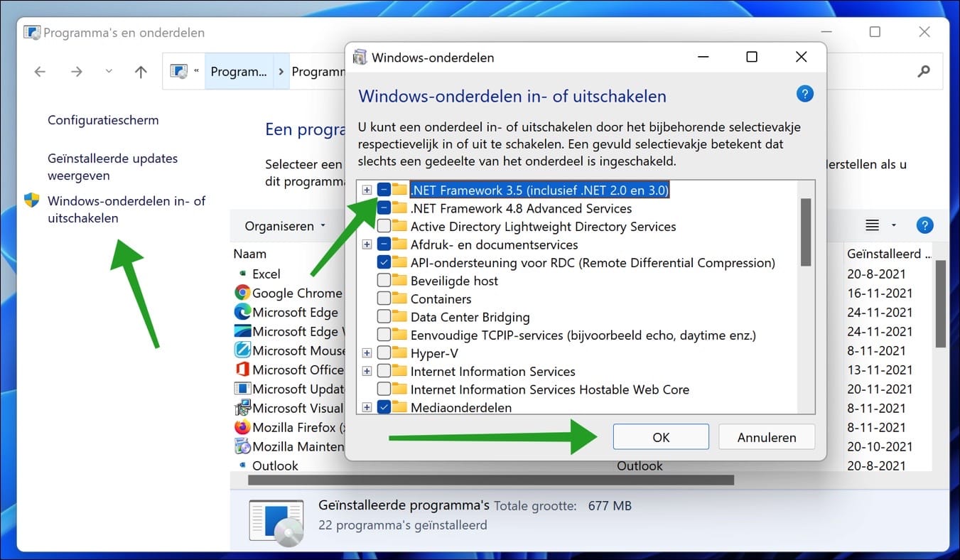Viewport: 960px width, 560px height.
Task: Go back with the back arrow
Action: tap(40, 71)
